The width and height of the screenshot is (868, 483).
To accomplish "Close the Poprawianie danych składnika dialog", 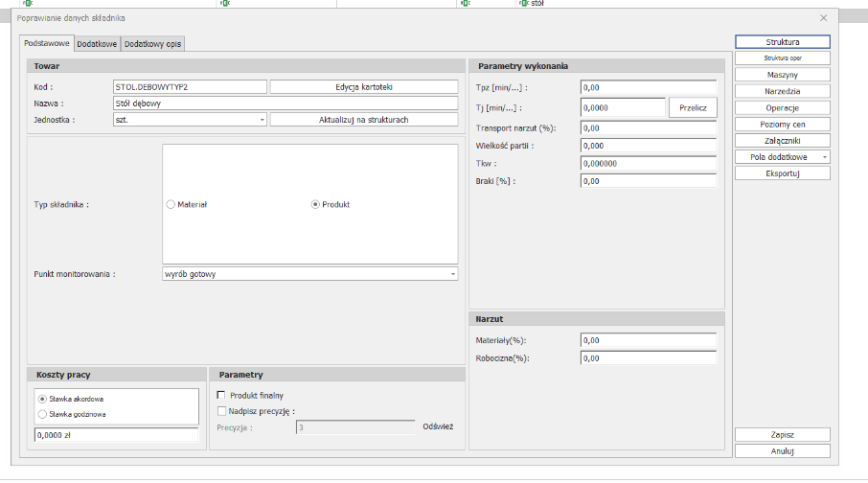I will 823,18.
